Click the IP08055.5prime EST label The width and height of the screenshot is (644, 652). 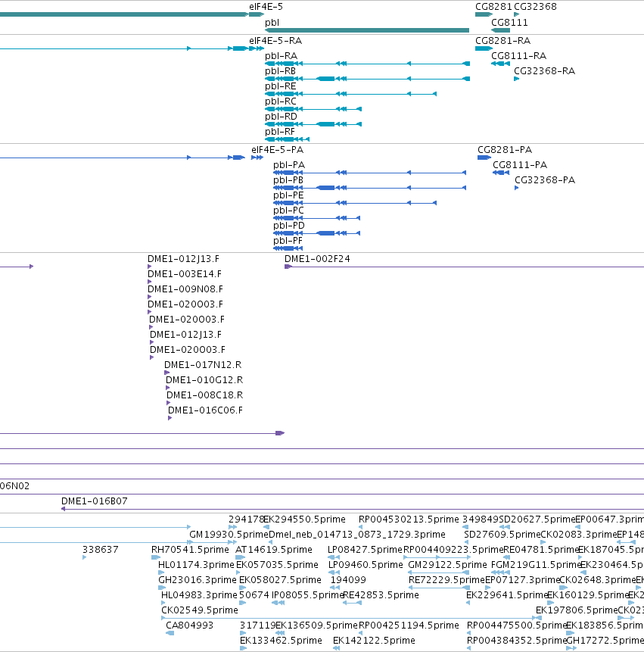(x=307, y=595)
